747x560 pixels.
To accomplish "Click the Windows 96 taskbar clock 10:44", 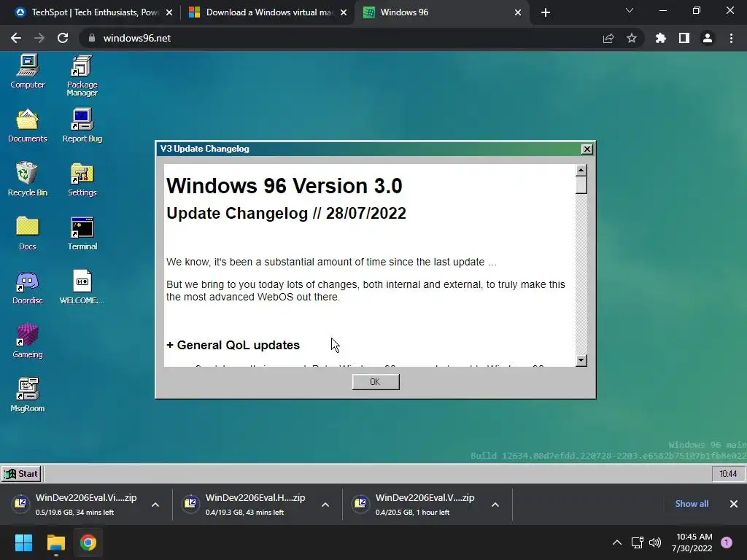I will point(728,474).
